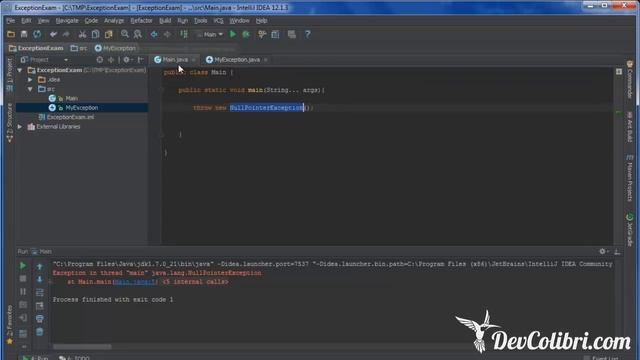Click the Scroll from Source target icon
This screenshot has width=640, height=360.
pos(100,60)
